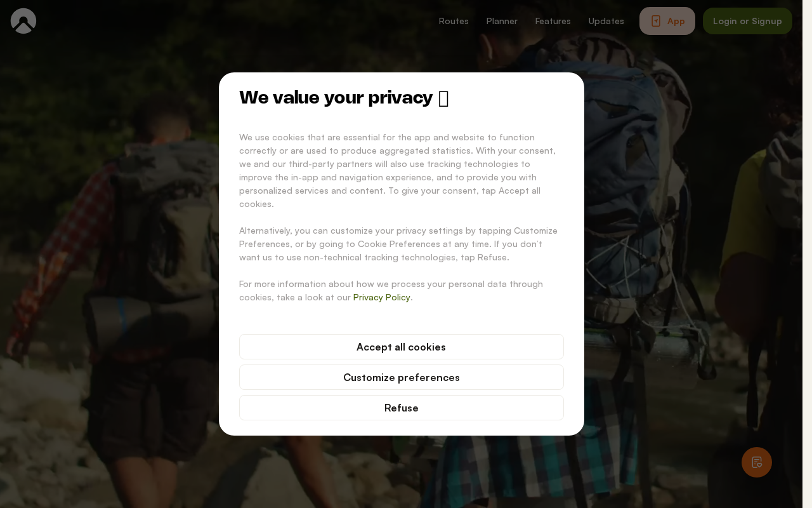Image resolution: width=812 pixels, height=508 pixels.
Task: Click the App download button
Action: (x=667, y=21)
